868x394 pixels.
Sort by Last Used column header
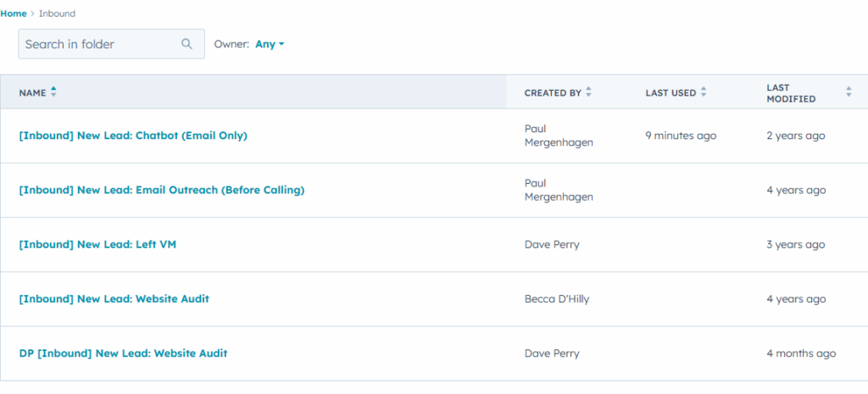pos(670,92)
